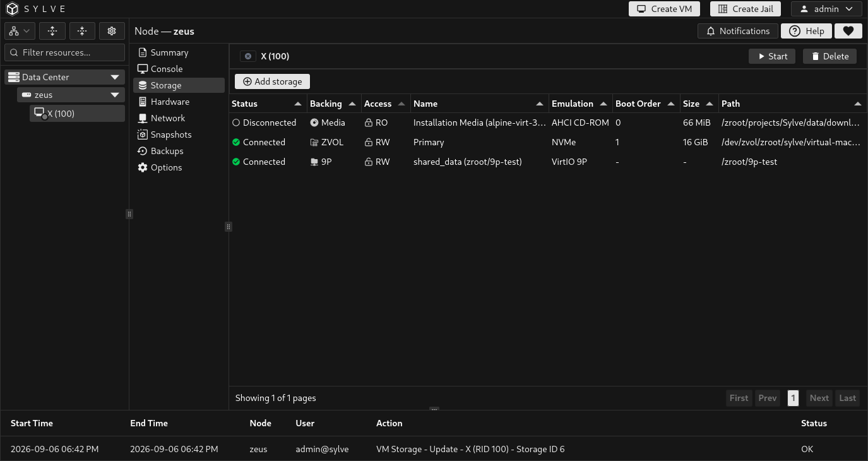Open the Console tab
868x461 pixels.
pos(179,69)
